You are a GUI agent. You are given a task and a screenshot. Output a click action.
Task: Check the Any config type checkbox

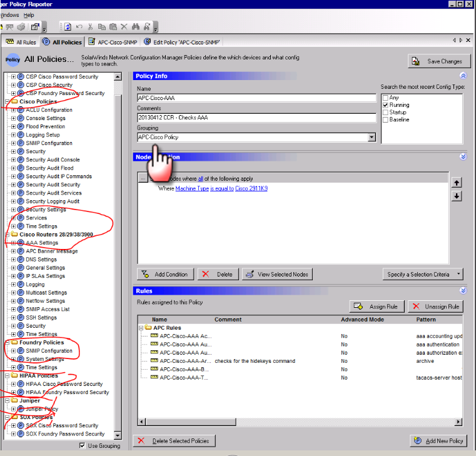click(385, 98)
